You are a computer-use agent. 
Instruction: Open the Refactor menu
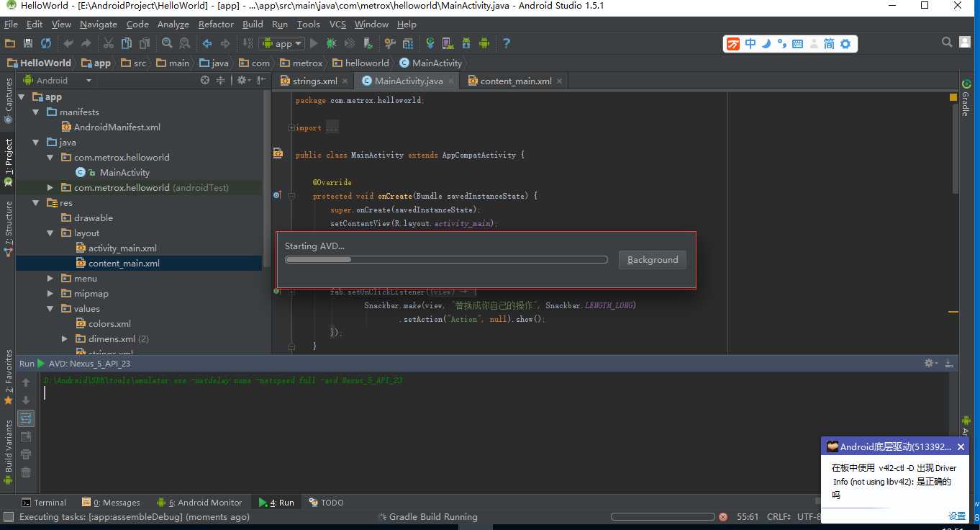(216, 24)
